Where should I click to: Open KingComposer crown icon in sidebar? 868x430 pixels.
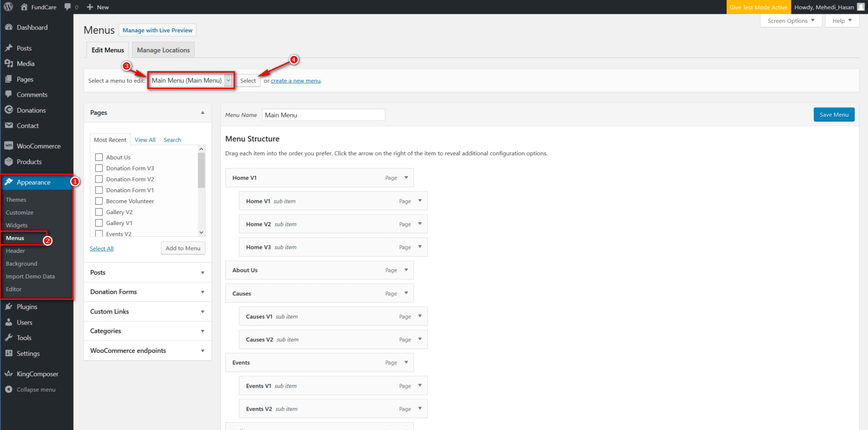click(9, 374)
